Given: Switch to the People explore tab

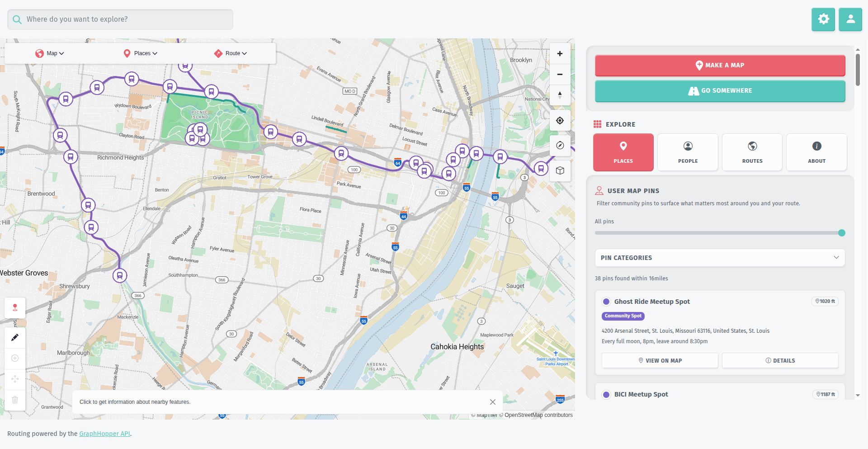Looking at the screenshot, I should click(688, 152).
